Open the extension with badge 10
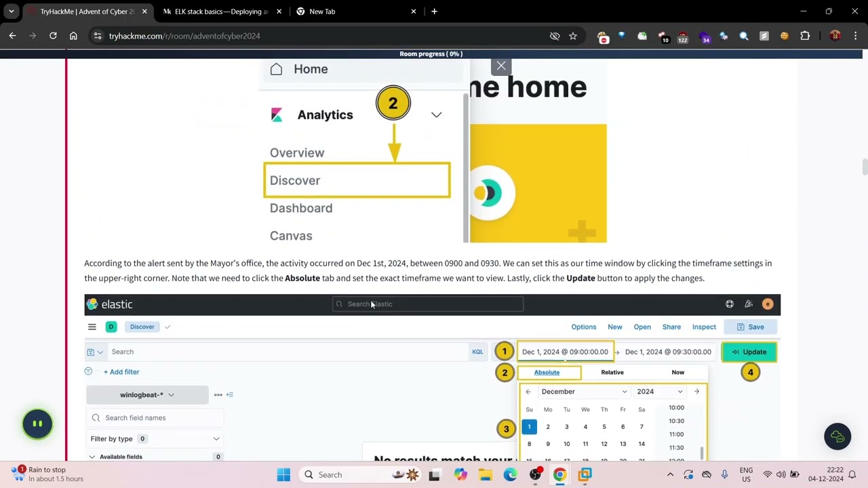The width and height of the screenshot is (868, 488). pos(663,37)
